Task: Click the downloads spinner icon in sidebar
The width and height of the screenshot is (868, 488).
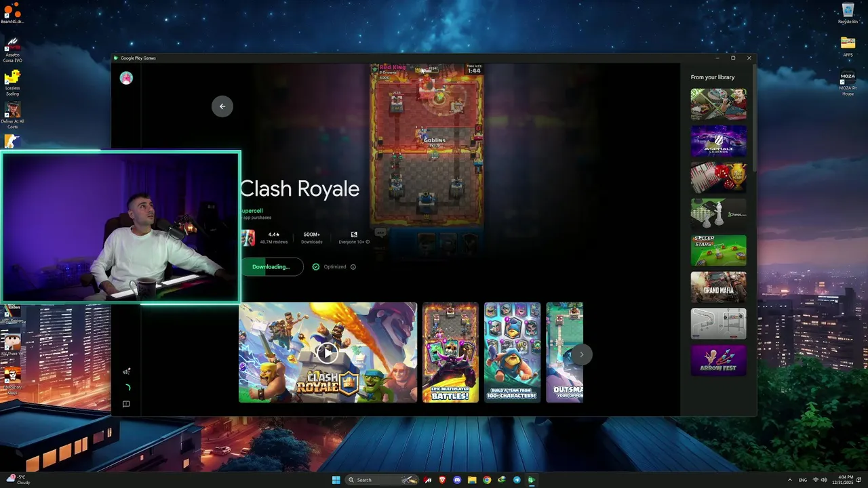Action: [126, 388]
